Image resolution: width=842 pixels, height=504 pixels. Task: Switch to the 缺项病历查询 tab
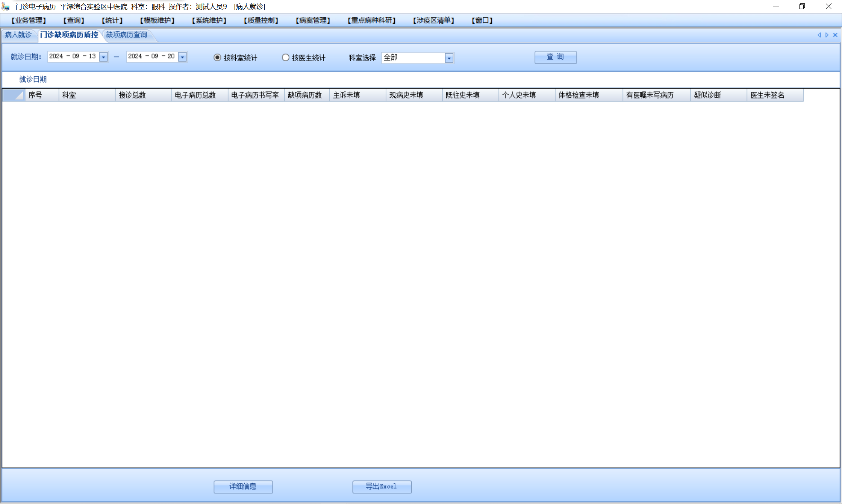[x=127, y=35]
